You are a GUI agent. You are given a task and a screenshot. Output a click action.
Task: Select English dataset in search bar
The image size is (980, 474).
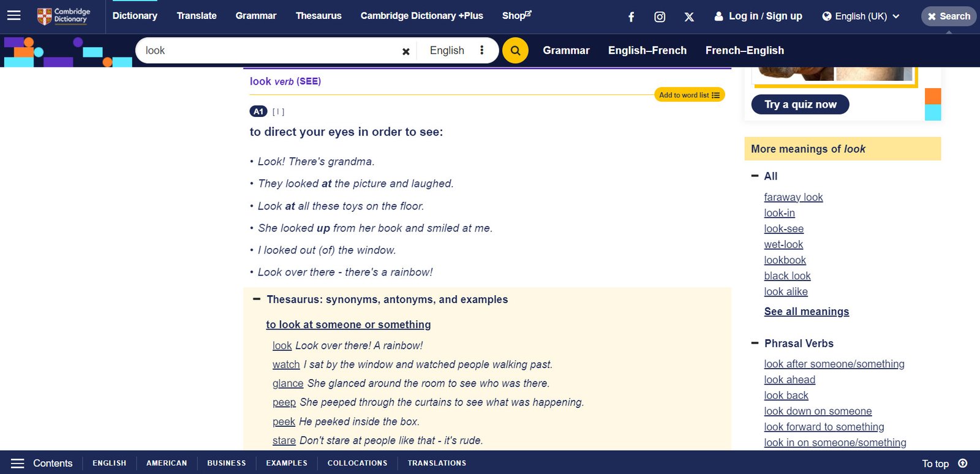(447, 50)
